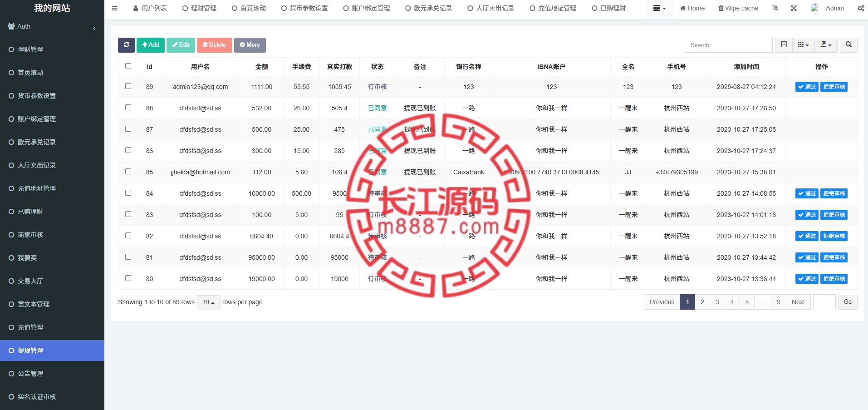Screen dimensions: 868x410
Task: Open the language switch icon
Action: point(775,8)
